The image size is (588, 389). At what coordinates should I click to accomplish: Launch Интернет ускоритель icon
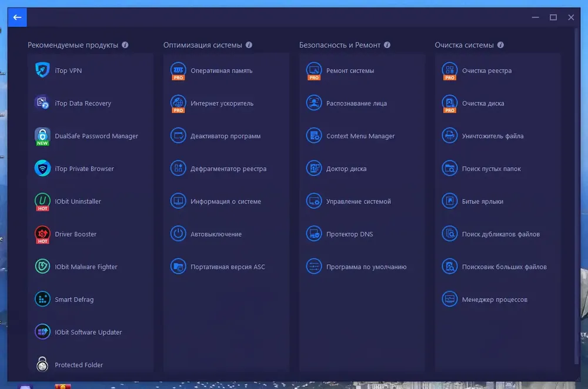(178, 103)
